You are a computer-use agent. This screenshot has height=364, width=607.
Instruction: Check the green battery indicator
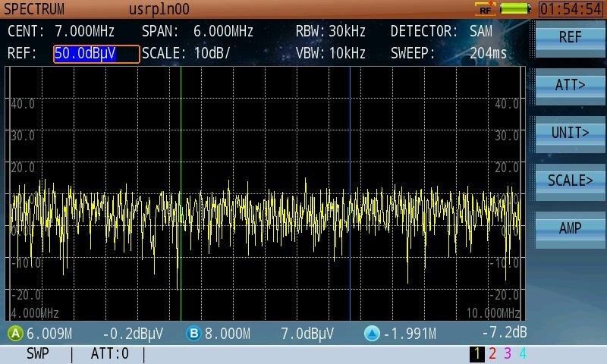point(515,9)
